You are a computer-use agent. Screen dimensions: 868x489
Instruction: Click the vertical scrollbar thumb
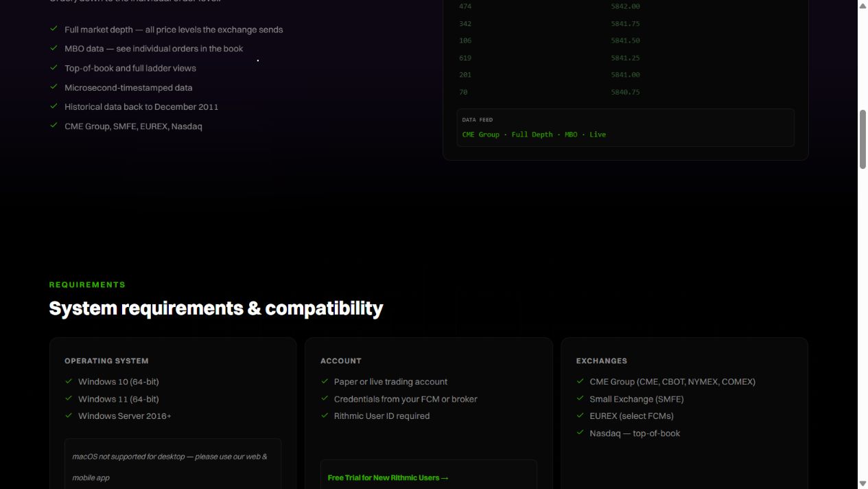863,139
